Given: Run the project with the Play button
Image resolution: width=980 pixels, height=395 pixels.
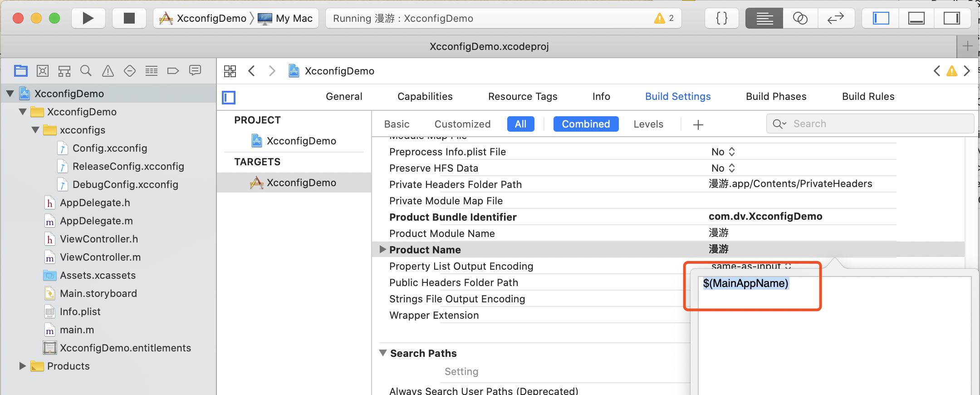Looking at the screenshot, I should [x=88, y=18].
